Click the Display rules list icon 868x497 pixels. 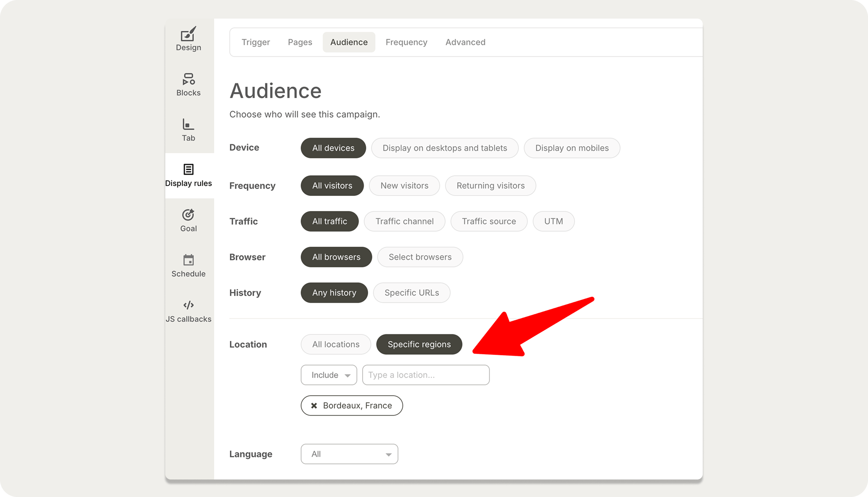click(x=188, y=169)
